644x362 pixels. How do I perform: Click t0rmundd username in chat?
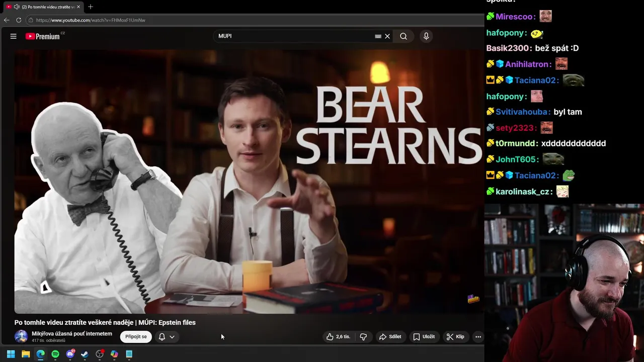click(515, 144)
